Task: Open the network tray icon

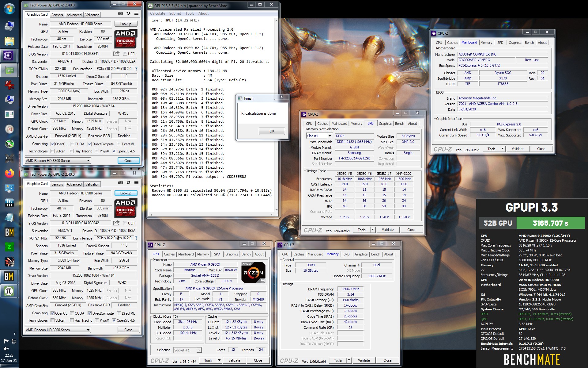Action: tap(13, 341)
